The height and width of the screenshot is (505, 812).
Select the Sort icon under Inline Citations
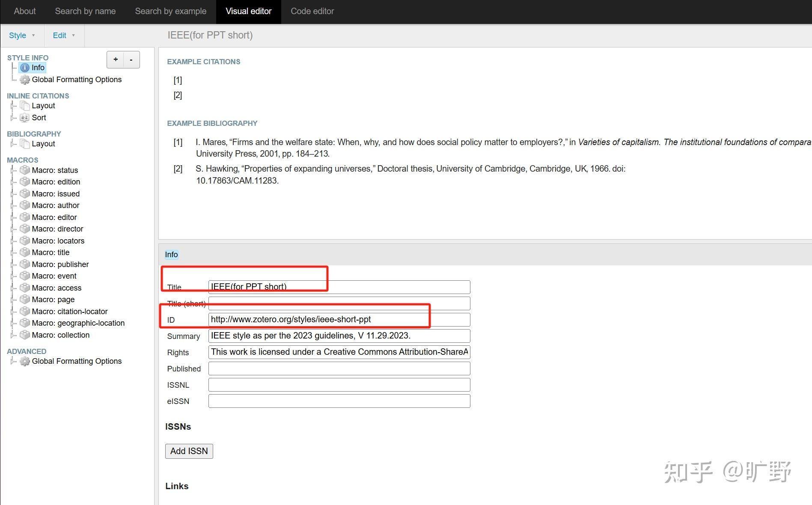click(x=25, y=117)
